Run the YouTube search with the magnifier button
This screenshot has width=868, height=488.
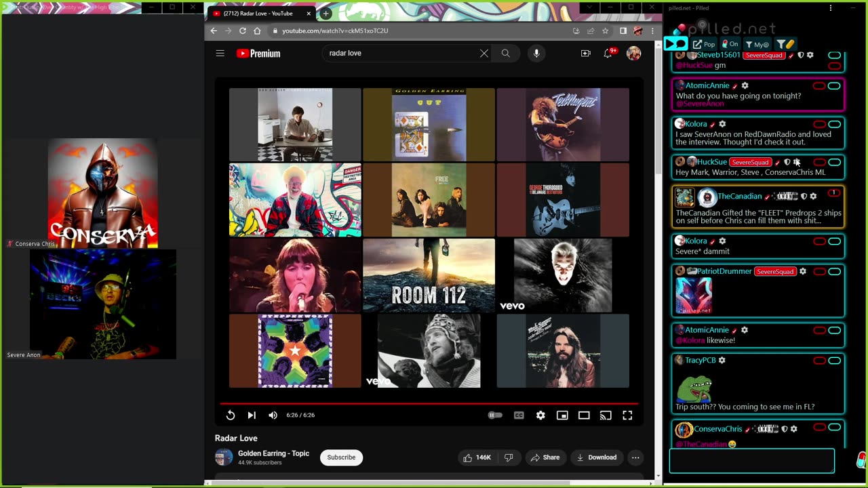pyautogui.click(x=505, y=53)
